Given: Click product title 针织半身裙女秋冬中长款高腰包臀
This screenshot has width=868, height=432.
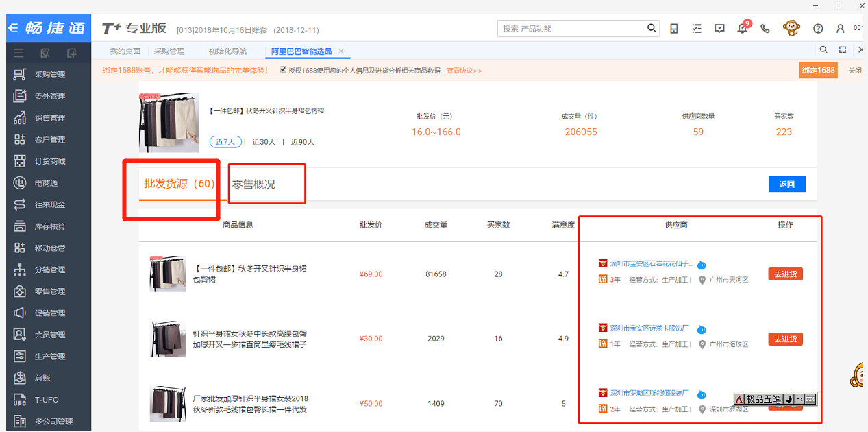Looking at the screenshot, I should coord(250,333).
